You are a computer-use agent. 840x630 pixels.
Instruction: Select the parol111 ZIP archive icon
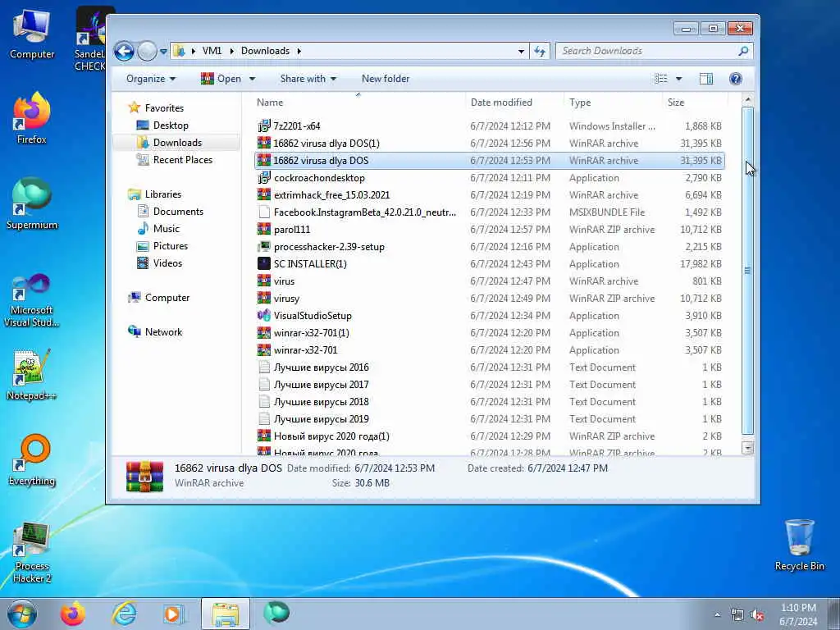[264, 230]
